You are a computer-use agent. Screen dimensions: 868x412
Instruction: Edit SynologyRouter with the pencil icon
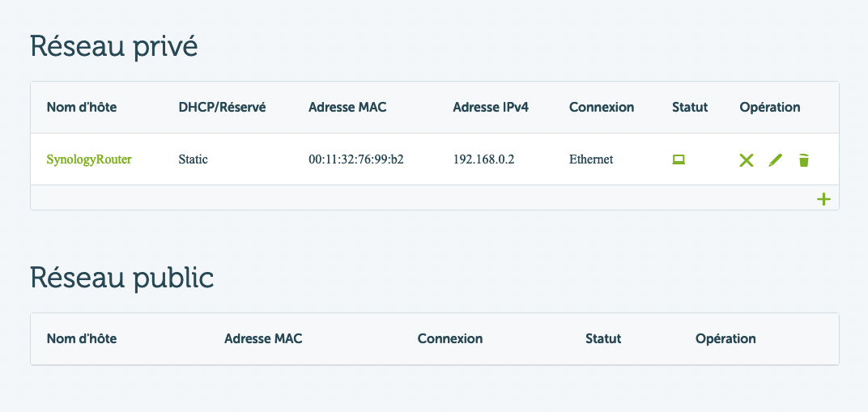[x=776, y=160]
